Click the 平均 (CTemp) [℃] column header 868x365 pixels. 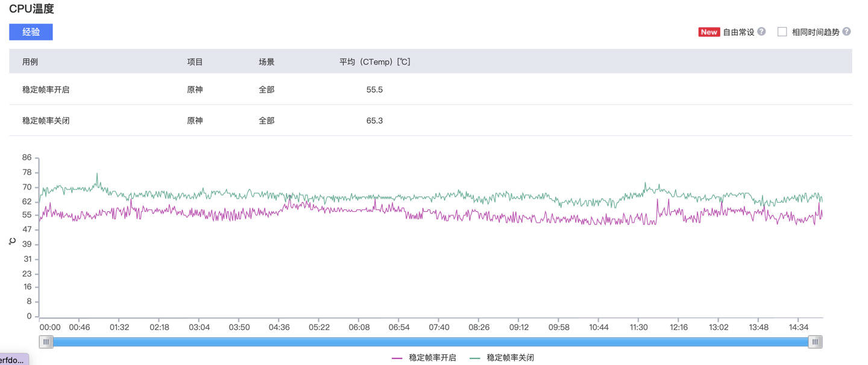pos(375,62)
